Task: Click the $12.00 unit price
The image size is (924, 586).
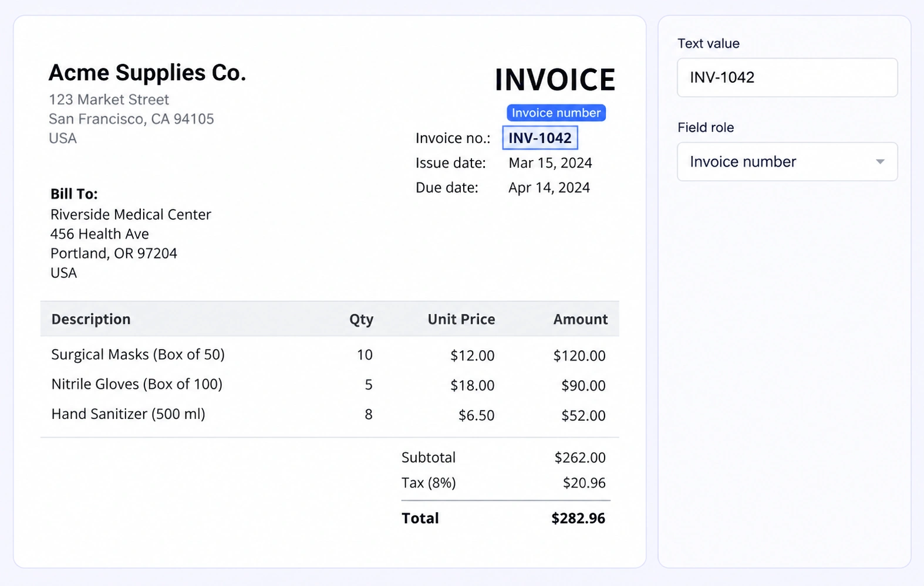Action: [473, 355]
